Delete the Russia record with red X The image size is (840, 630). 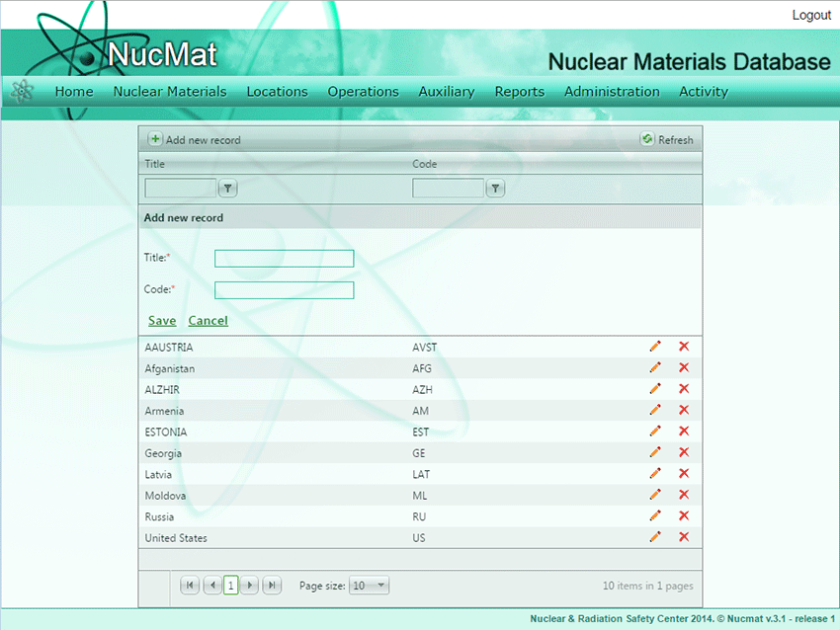click(x=684, y=516)
